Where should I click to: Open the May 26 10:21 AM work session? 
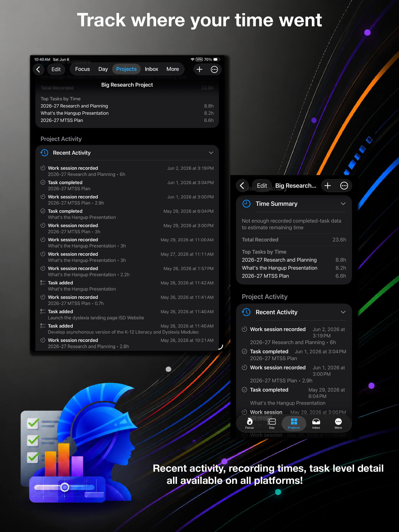[127, 343]
